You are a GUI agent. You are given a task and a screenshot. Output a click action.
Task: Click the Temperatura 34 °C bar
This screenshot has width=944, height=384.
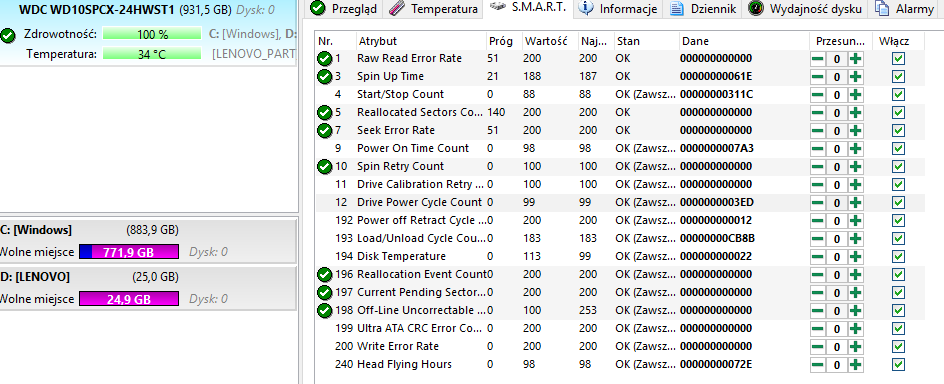152,54
